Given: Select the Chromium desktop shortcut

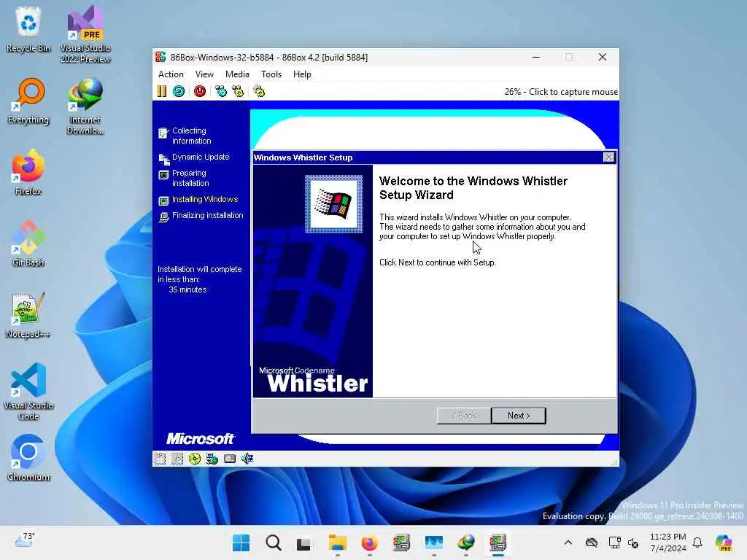Looking at the screenshot, I should (x=28, y=458).
